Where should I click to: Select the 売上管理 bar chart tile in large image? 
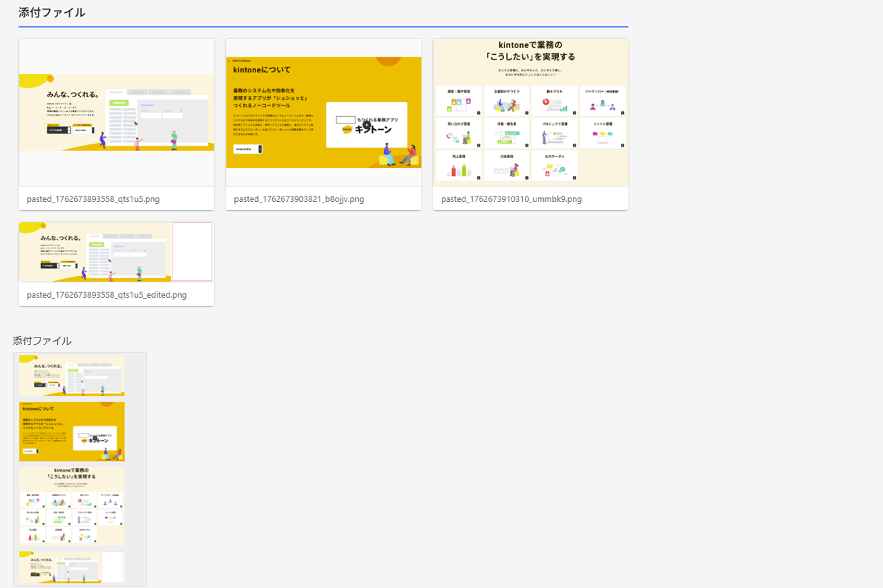459,165
